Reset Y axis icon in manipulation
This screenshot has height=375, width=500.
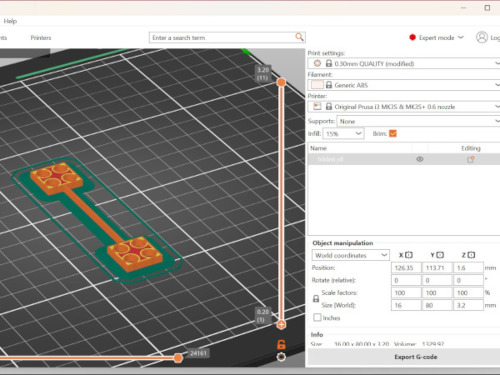click(x=440, y=255)
